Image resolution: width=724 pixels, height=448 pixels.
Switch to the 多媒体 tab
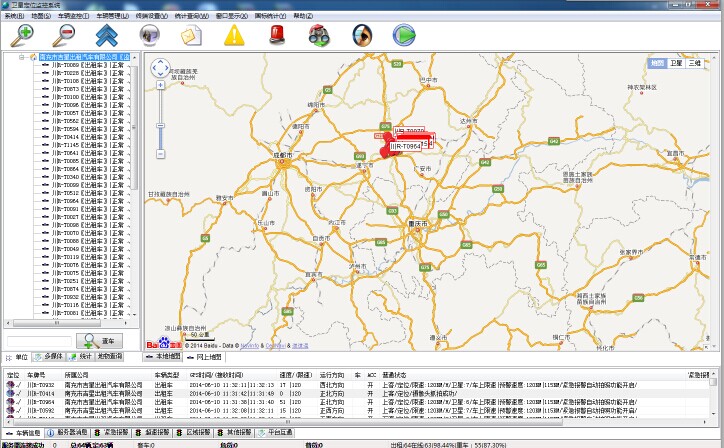click(x=49, y=357)
